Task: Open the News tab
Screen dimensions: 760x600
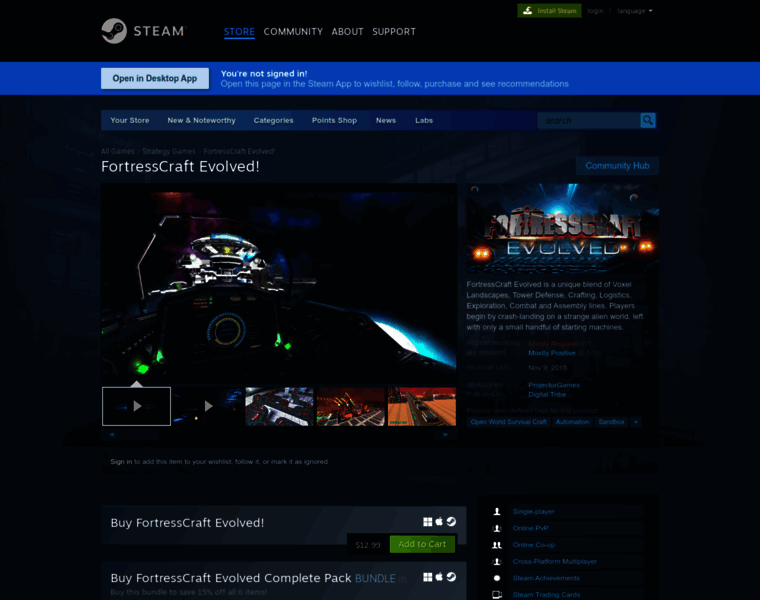Action: click(x=386, y=120)
